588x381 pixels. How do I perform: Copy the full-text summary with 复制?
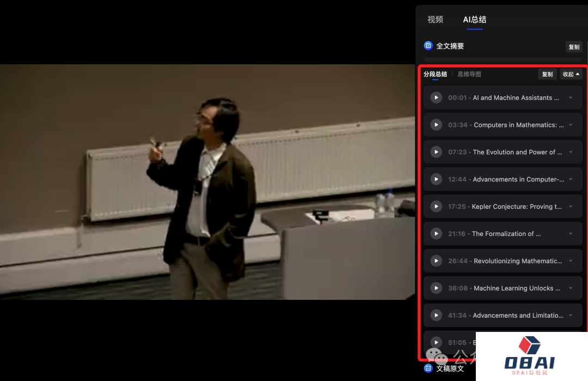tap(574, 47)
